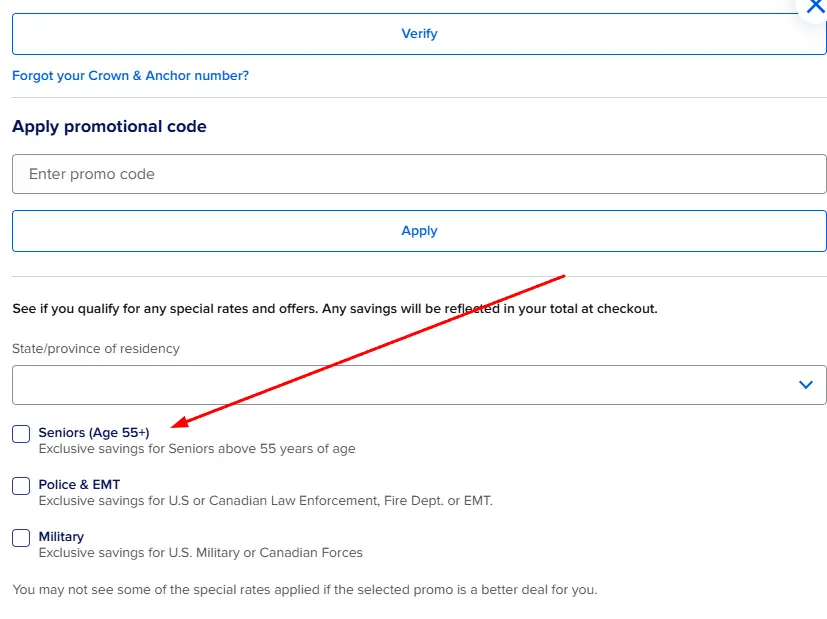This screenshot has height=619, width=827.
Task: Click the Apply promotional code heading
Action: (x=109, y=127)
